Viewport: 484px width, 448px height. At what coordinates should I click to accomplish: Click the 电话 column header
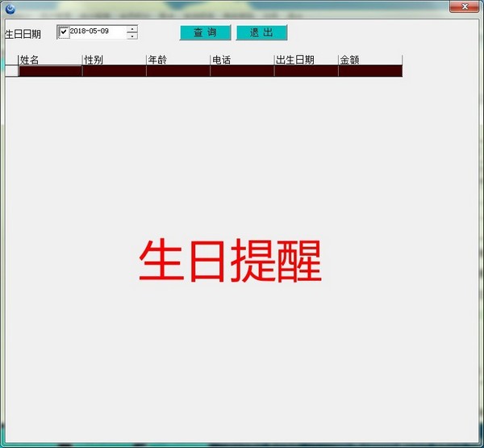tap(242, 60)
